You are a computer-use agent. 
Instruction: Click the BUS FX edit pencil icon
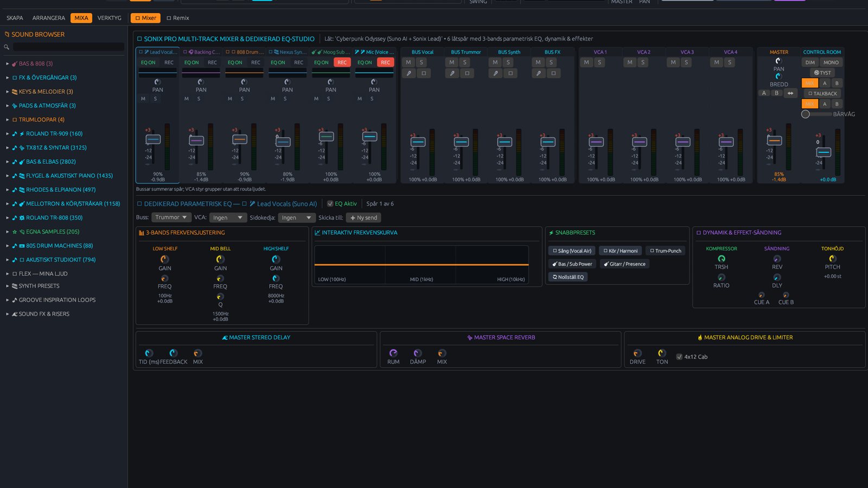click(x=538, y=73)
